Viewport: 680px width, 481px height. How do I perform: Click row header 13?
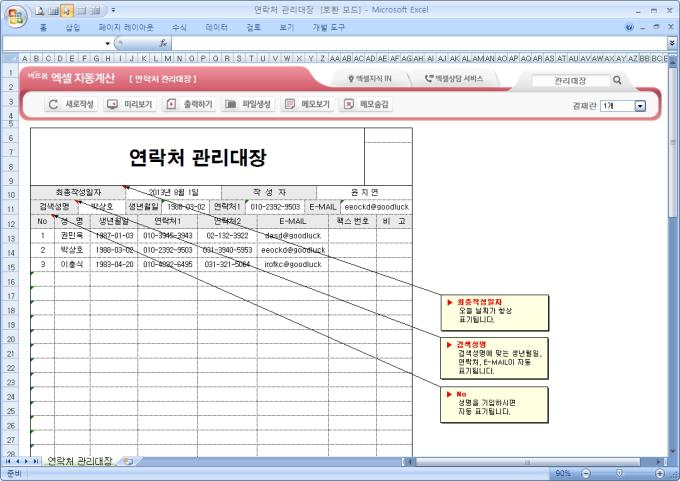11,238
